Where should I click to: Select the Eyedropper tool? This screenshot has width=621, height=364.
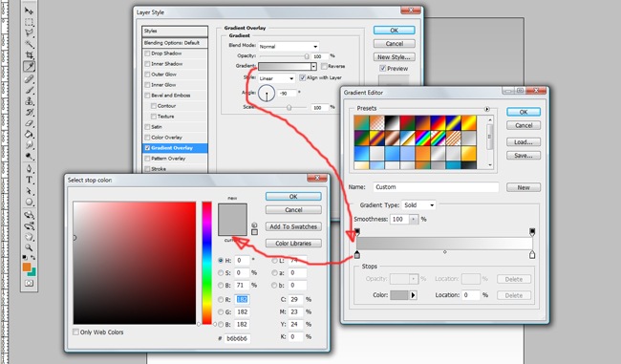pyautogui.click(x=29, y=67)
